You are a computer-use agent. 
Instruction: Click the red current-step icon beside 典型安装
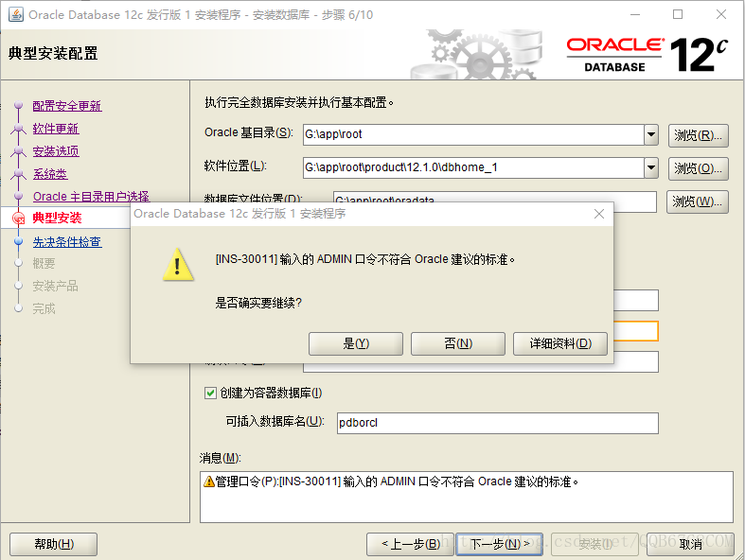pos(19,218)
